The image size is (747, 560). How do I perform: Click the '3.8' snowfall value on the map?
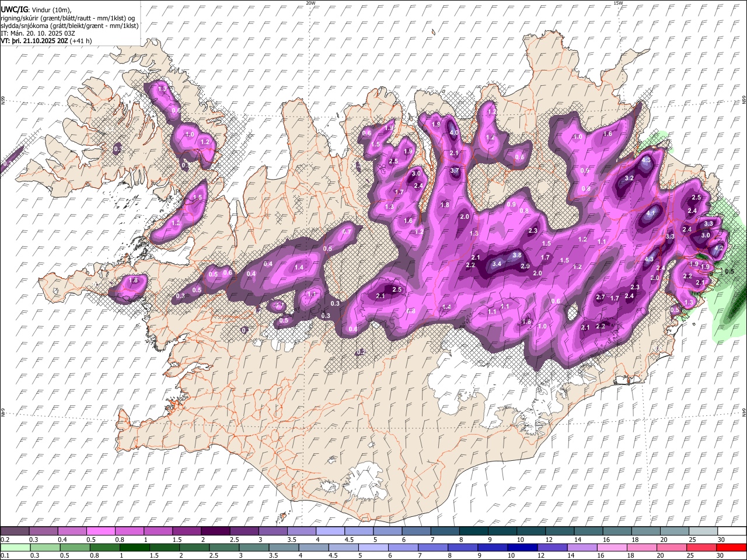tap(517, 255)
